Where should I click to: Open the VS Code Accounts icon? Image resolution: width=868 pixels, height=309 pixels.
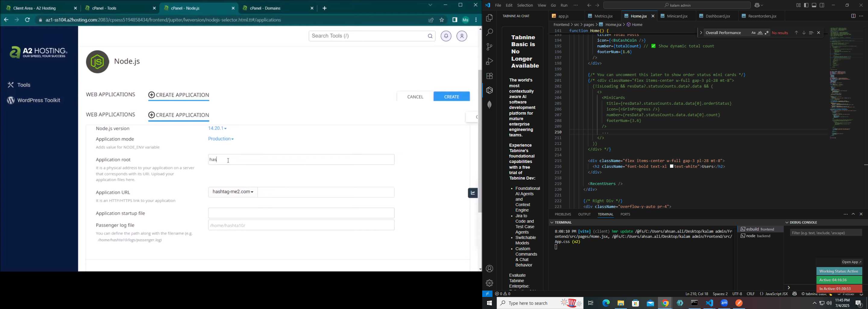pos(489,269)
